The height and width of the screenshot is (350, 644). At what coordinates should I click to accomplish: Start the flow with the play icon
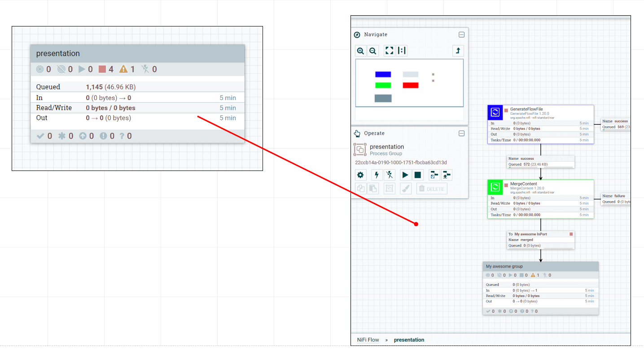(x=405, y=175)
